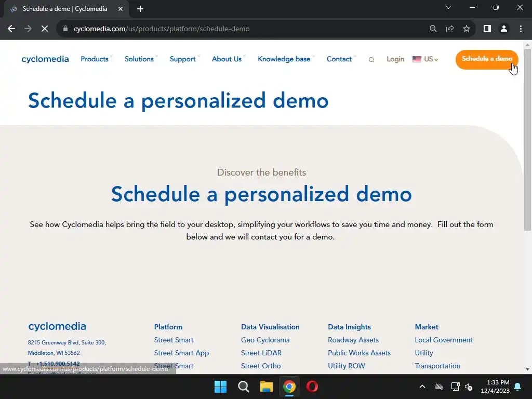
Task: Click the Platform footer heading
Action: pyautogui.click(x=168, y=327)
